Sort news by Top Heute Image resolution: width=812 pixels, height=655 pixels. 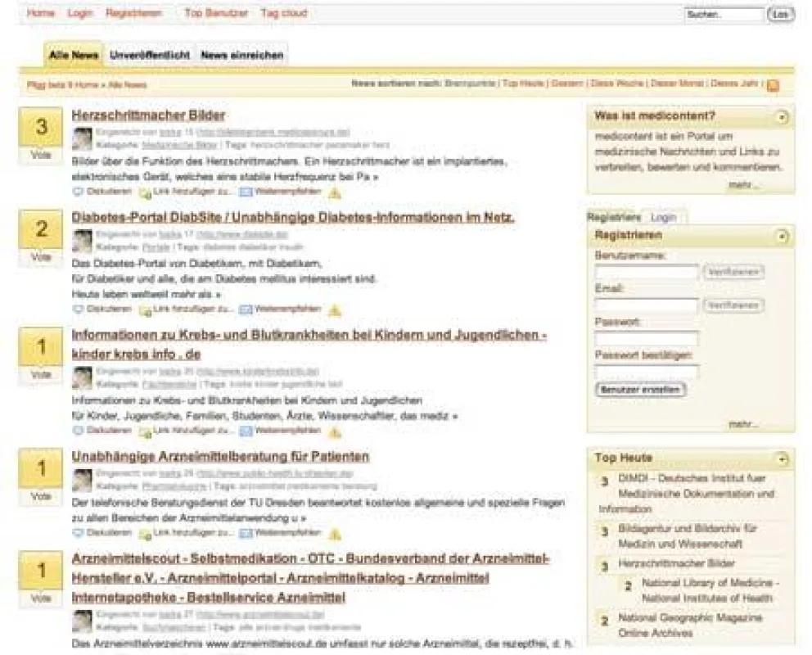[523, 84]
